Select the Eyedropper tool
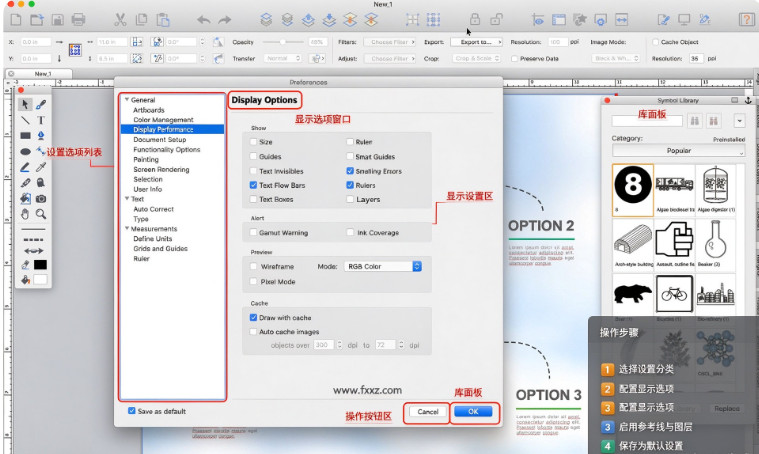The height and width of the screenshot is (454, 759). coord(41,167)
